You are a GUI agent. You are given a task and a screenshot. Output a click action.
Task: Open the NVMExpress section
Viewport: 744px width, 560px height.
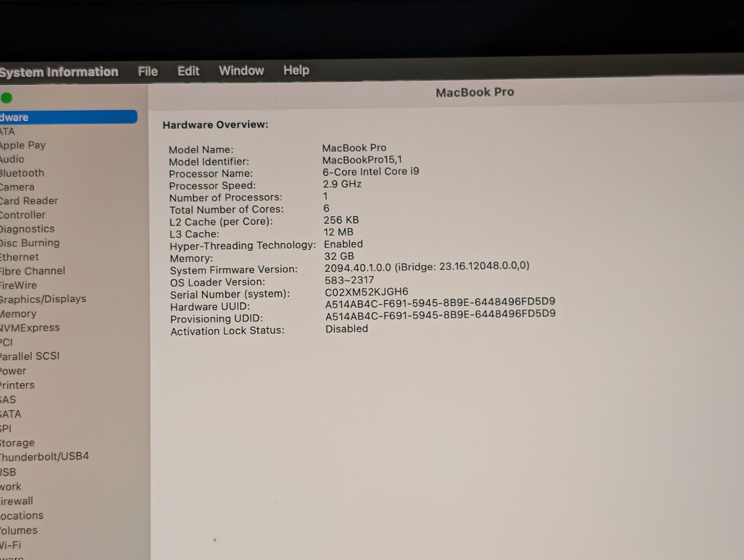30,328
